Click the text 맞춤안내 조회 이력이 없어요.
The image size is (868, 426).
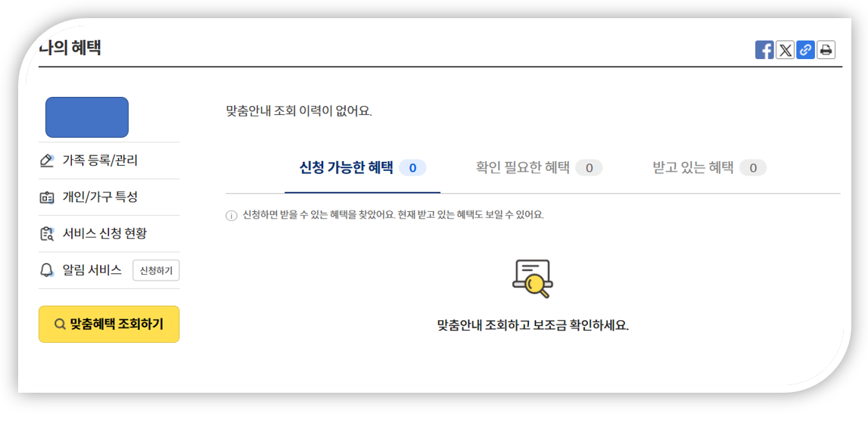coord(300,110)
